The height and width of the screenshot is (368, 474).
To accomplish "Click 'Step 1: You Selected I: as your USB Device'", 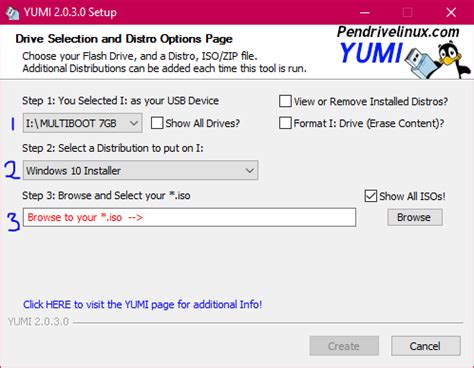I will pyautogui.click(x=120, y=101).
